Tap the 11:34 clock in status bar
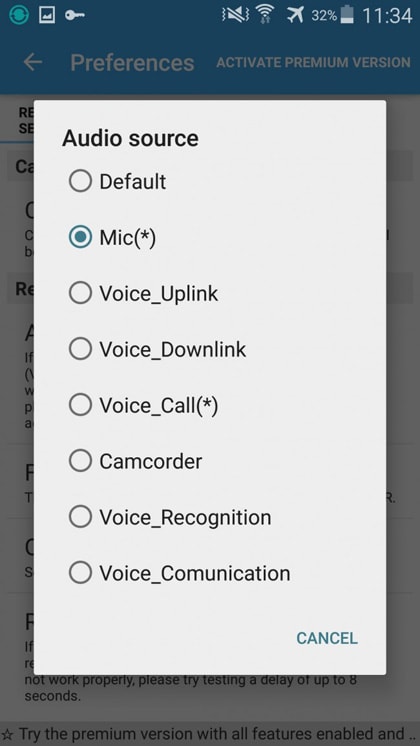Image resolution: width=420 pixels, height=746 pixels. [388, 16]
